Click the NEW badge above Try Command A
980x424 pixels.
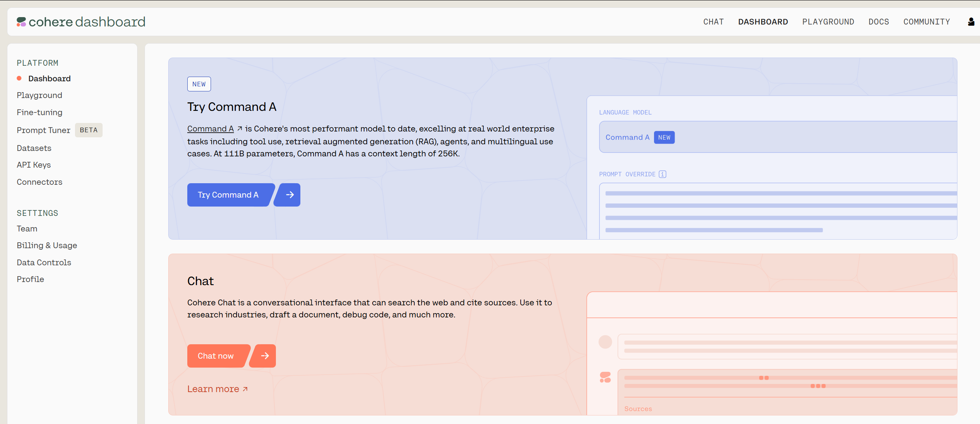click(x=199, y=84)
